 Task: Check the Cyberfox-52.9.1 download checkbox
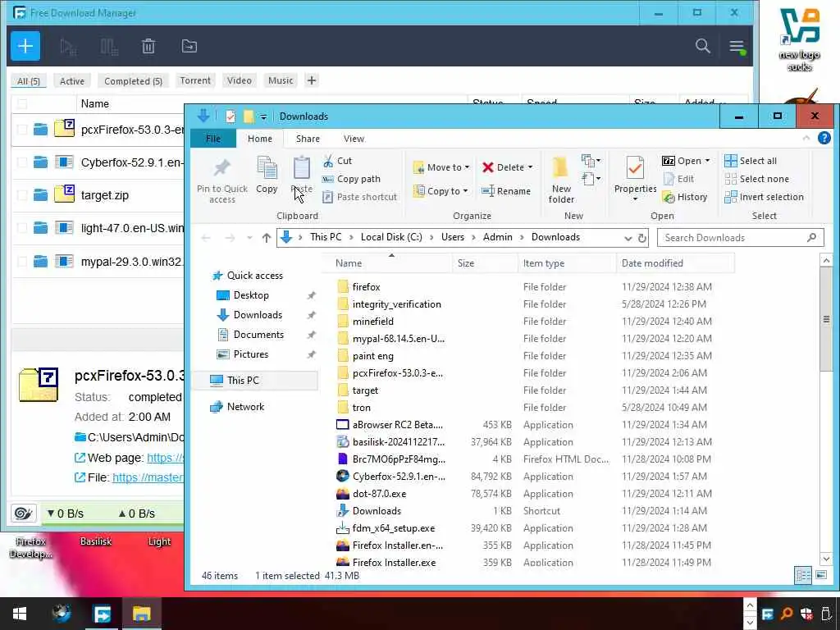[22, 162]
